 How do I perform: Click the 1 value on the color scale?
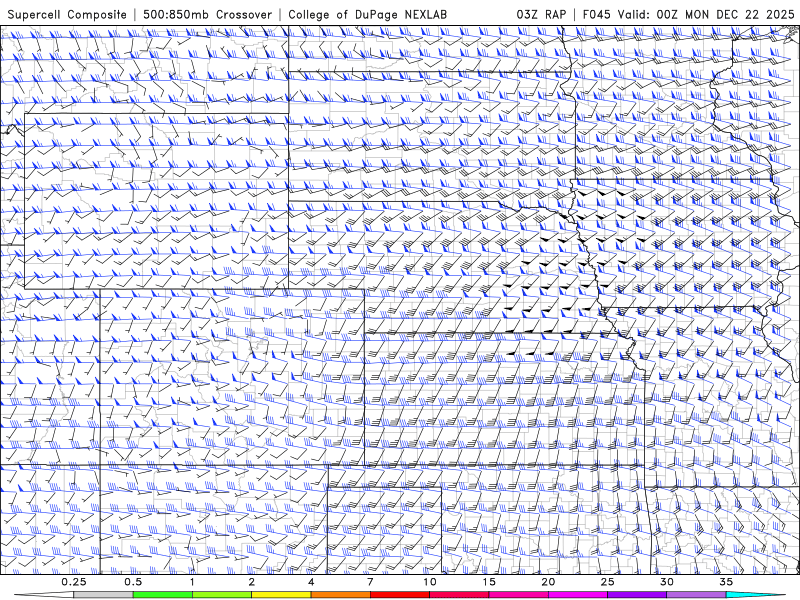tap(192, 582)
